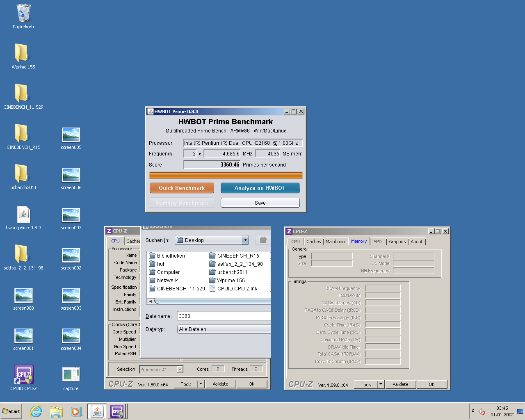Click Tools button in right CPU-Z

366,384
